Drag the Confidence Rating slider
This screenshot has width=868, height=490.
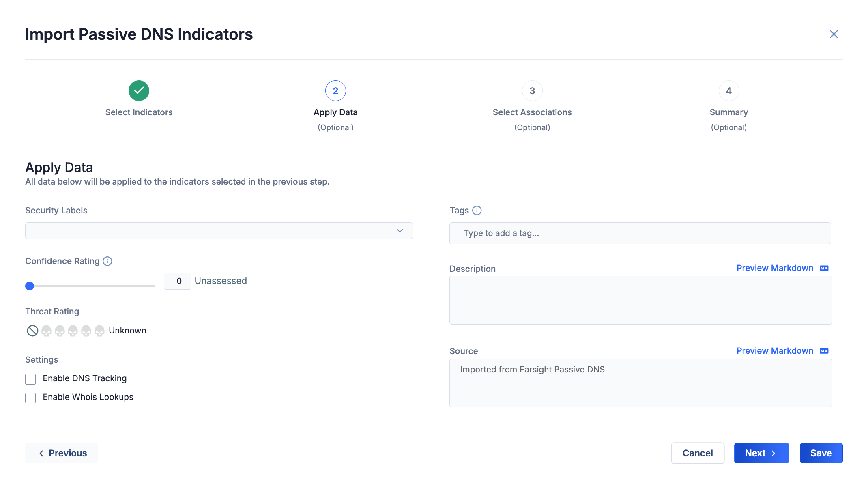click(30, 286)
